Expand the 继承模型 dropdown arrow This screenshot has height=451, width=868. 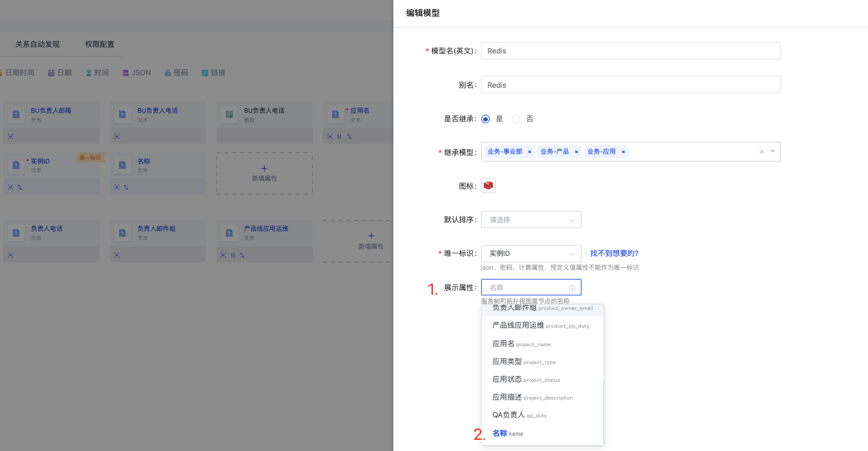tap(772, 152)
